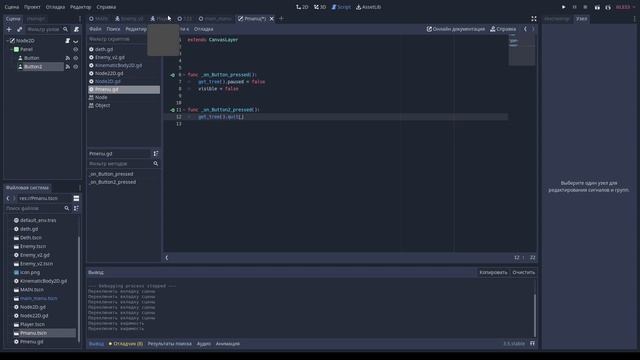Click the script editor Help search button
640x360 pixels.
[503, 29]
